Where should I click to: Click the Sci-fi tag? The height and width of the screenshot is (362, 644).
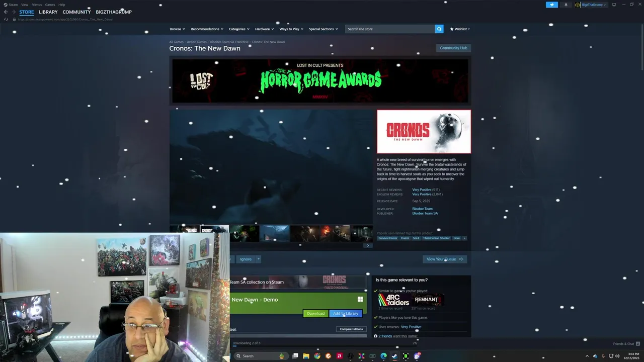pyautogui.click(x=416, y=238)
